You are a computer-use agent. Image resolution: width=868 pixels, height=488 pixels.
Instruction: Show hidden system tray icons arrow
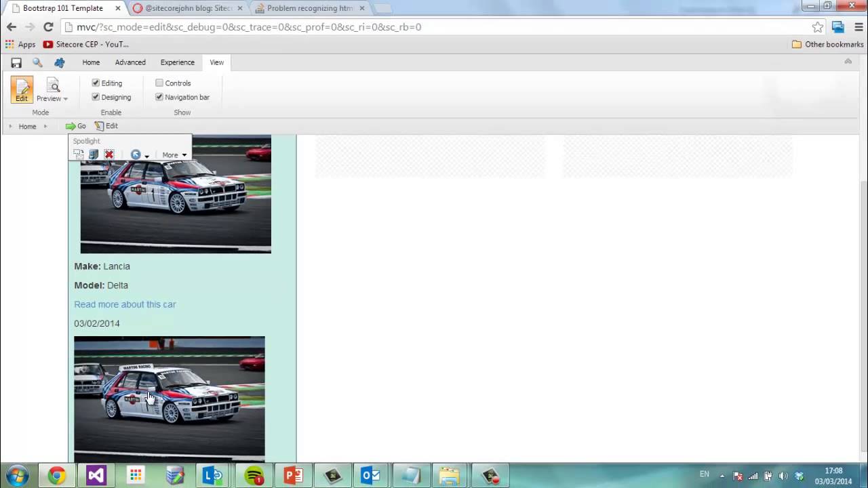pyautogui.click(x=722, y=476)
